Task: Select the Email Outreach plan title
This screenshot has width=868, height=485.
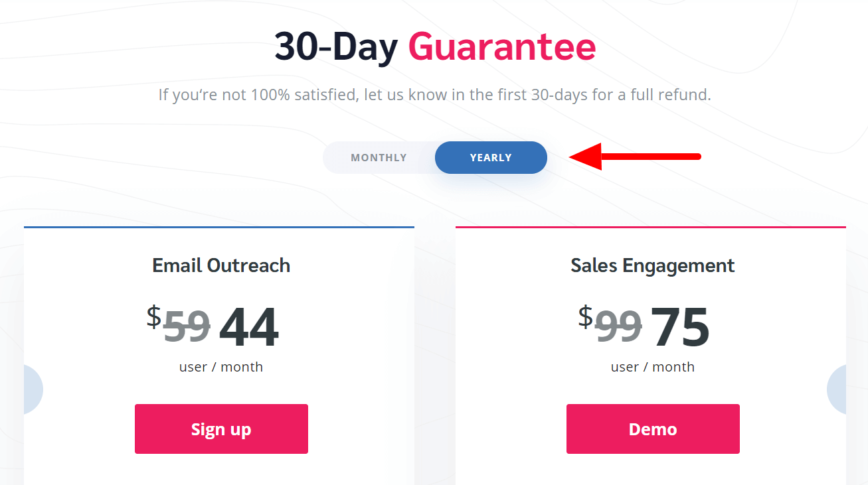Action: point(221,265)
